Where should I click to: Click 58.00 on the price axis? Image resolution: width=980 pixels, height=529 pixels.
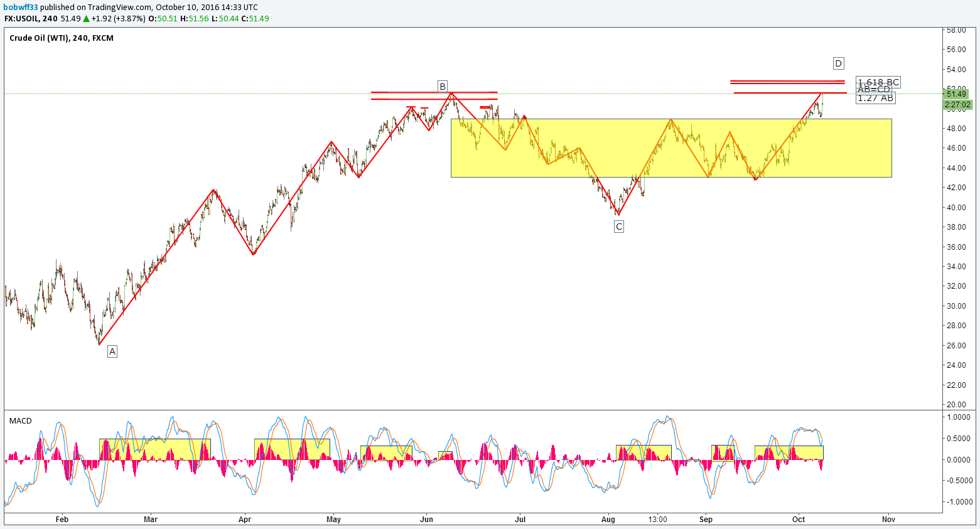(x=956, y=30)
